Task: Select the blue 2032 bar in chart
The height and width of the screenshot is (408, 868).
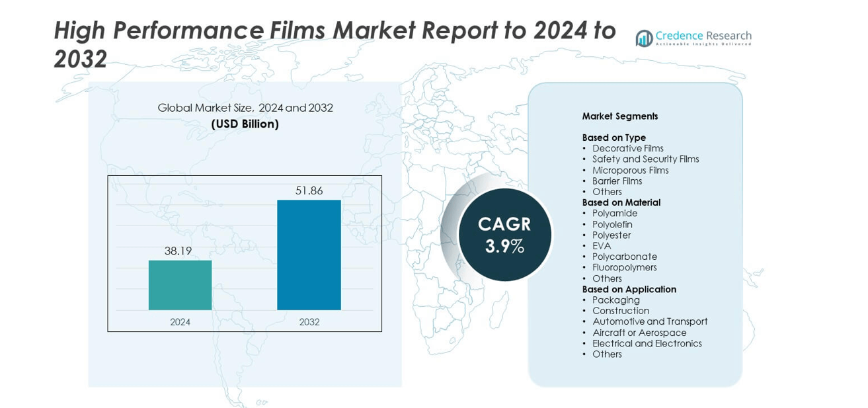Action: 309,255
